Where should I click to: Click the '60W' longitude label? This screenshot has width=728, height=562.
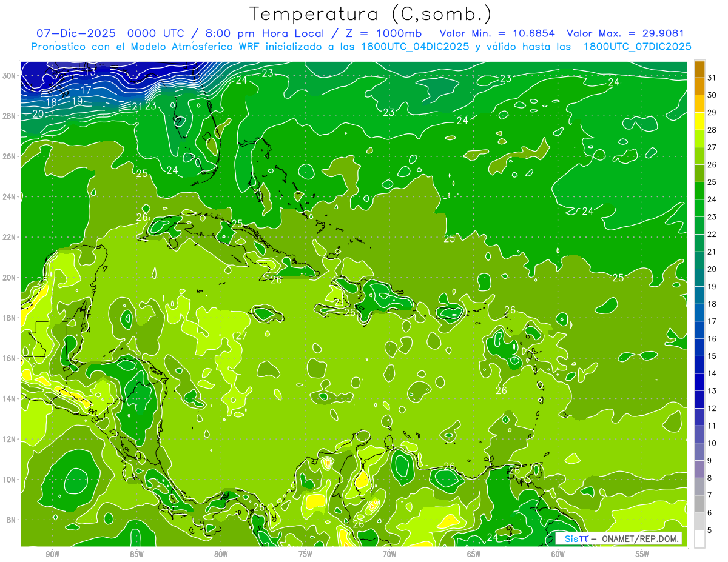click(558, 554)
